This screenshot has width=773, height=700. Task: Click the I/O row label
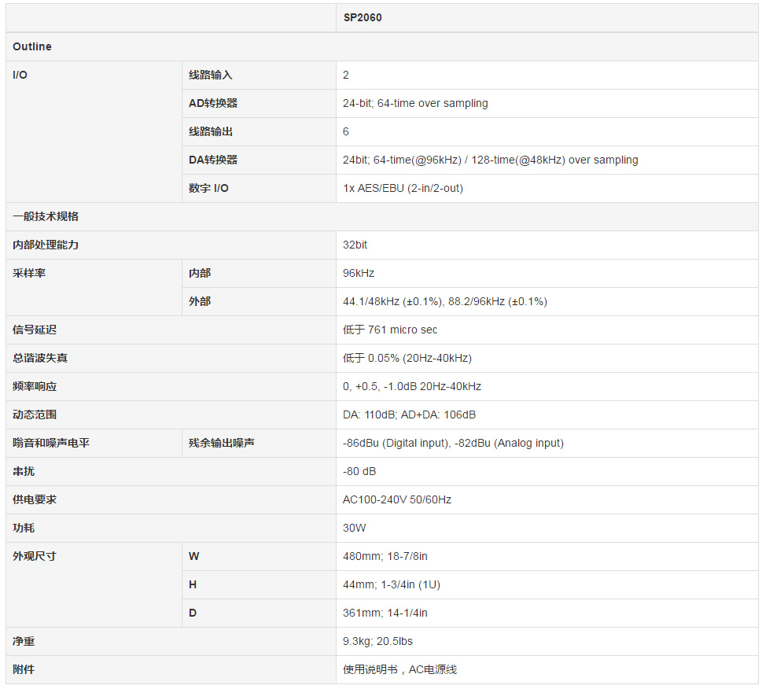20,75
